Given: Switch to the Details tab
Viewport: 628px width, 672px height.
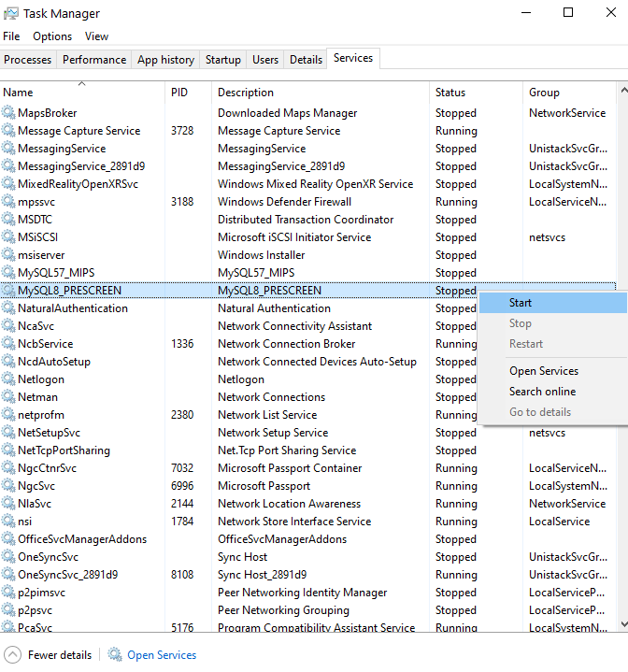Looking at the screenshot, I should point(306,60).
